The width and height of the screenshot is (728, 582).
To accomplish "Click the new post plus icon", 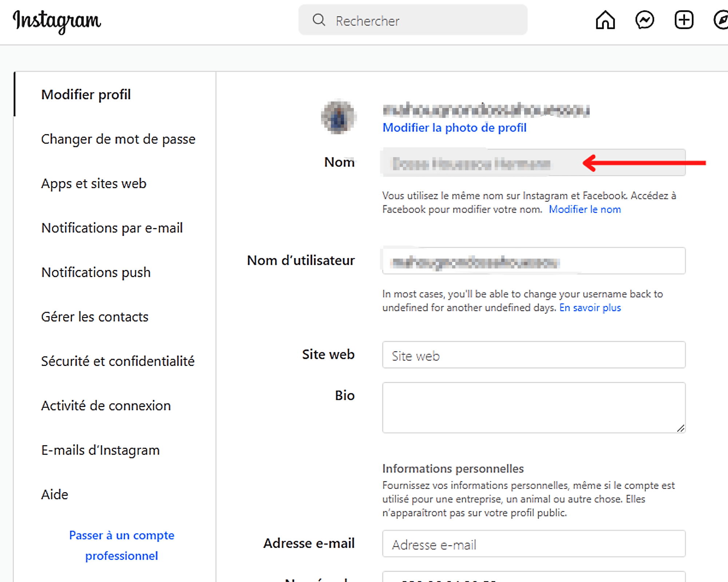I will [x=684, y=20].
